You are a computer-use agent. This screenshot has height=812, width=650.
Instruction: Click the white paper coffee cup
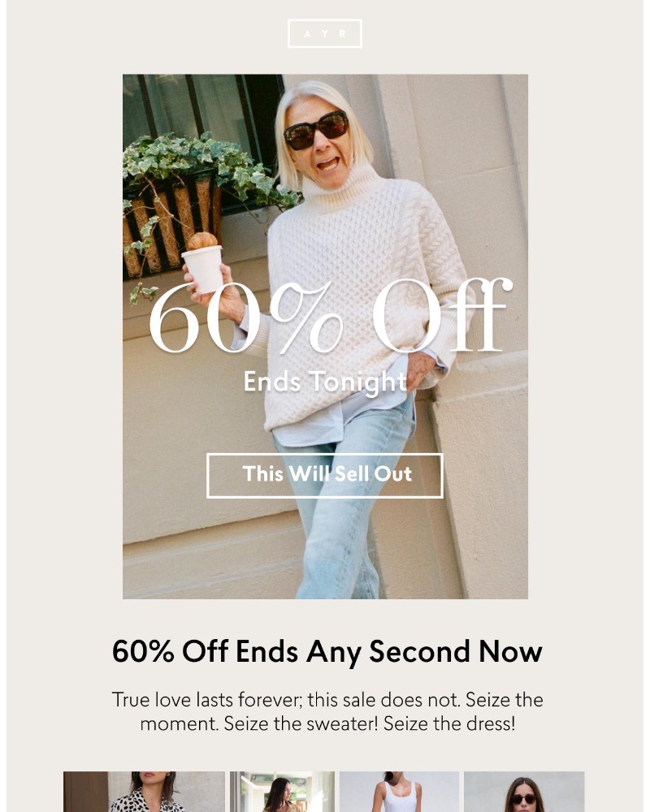click(203, 270)
